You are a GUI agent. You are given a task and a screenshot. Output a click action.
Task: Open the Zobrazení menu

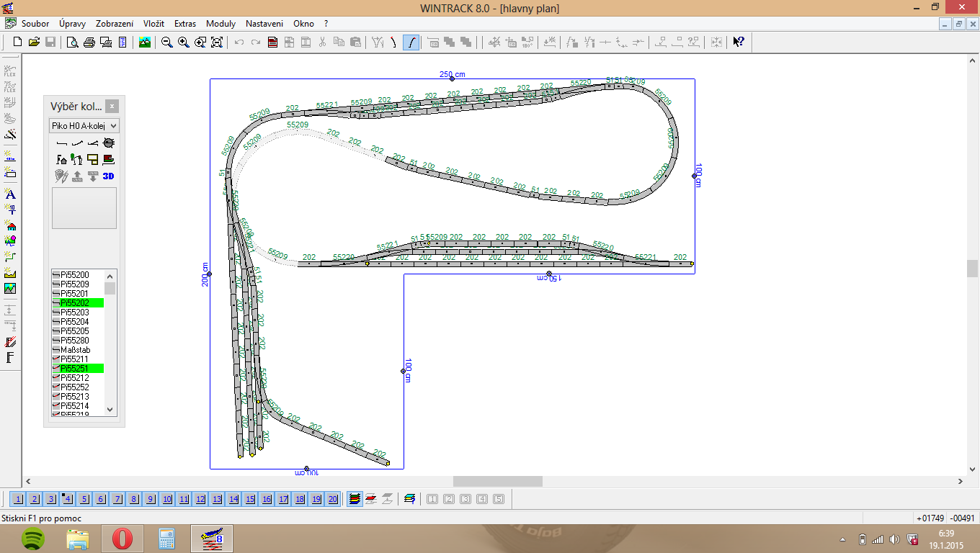pyautogui.click(x=115, y=24)
